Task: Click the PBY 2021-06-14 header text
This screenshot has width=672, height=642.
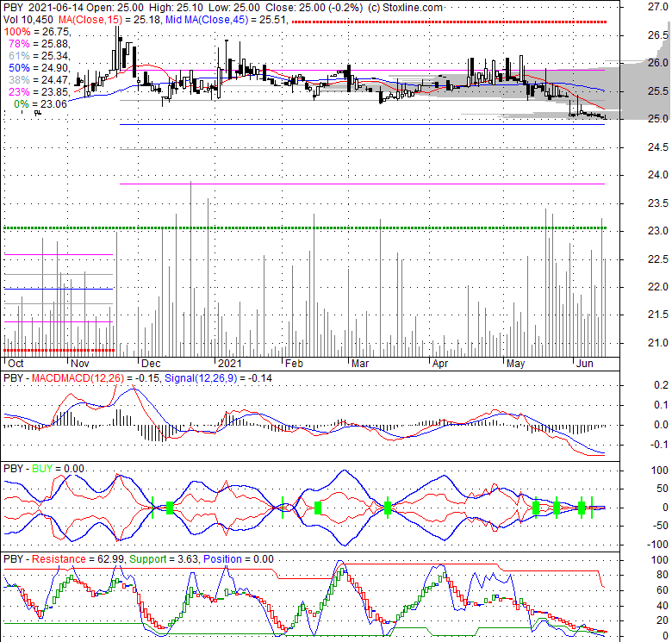Action: (x=44, y=8)
